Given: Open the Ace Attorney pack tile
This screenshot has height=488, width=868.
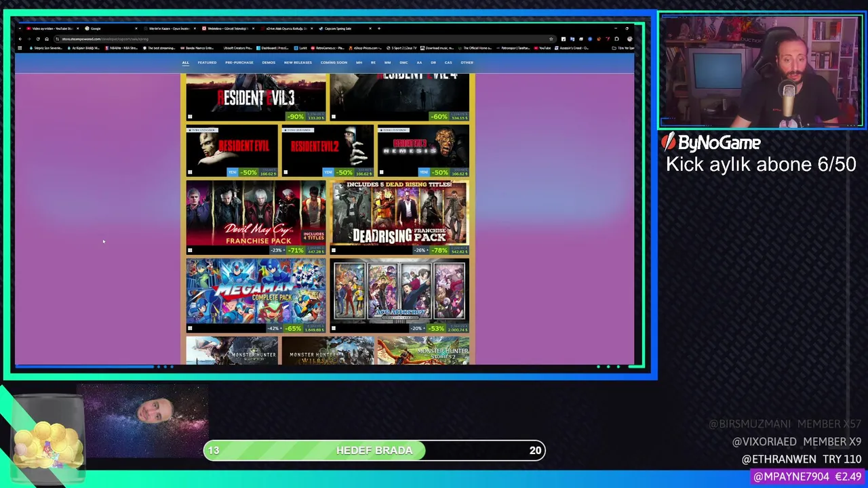Looking at the screenshot, I should click(399, 296).
